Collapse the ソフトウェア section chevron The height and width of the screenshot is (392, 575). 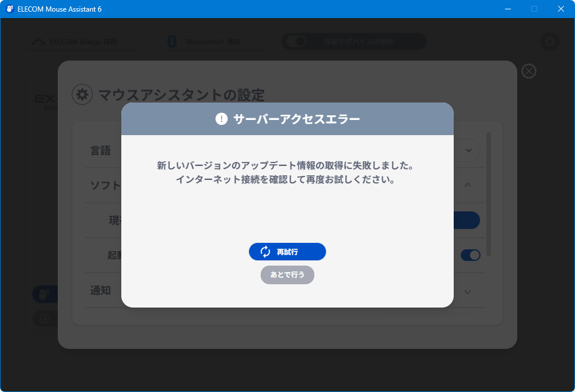tap(468, 185)
